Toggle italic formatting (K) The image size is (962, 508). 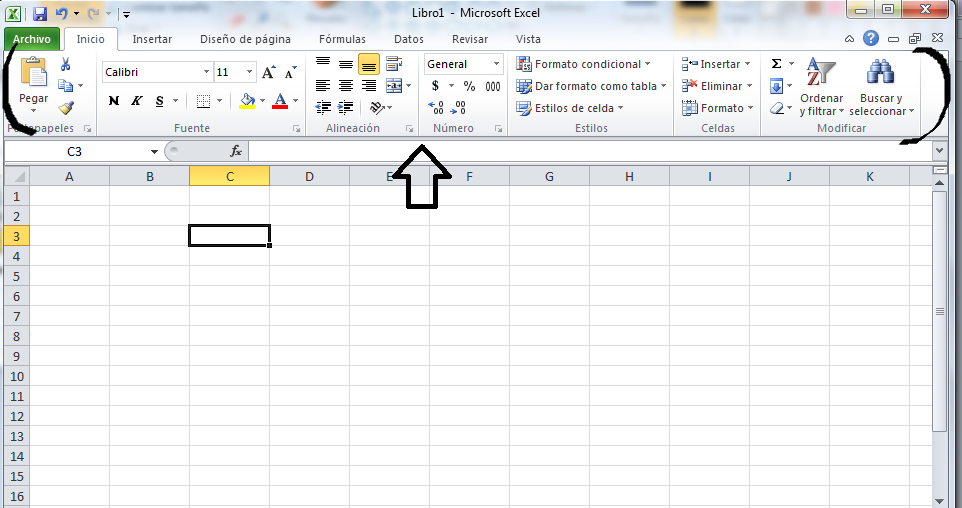pyautogui.click(x=136, y=101)
